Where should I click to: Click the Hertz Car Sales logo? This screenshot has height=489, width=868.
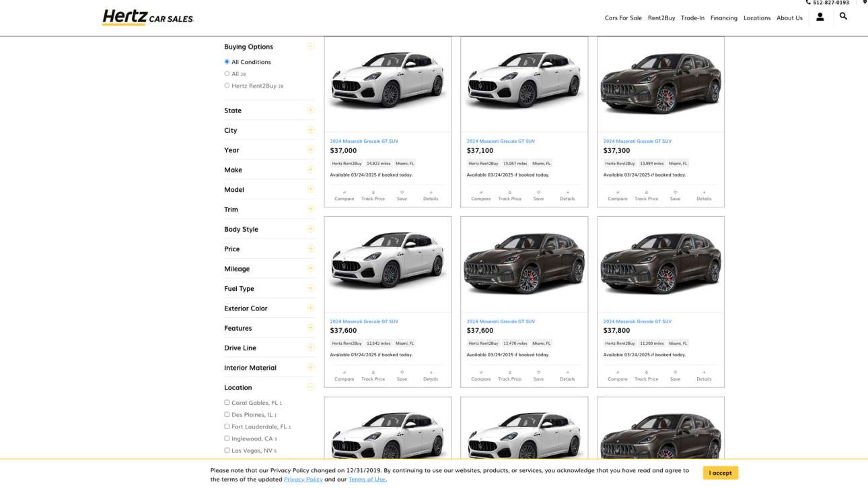pyautogui.click(x=147, y=18)
